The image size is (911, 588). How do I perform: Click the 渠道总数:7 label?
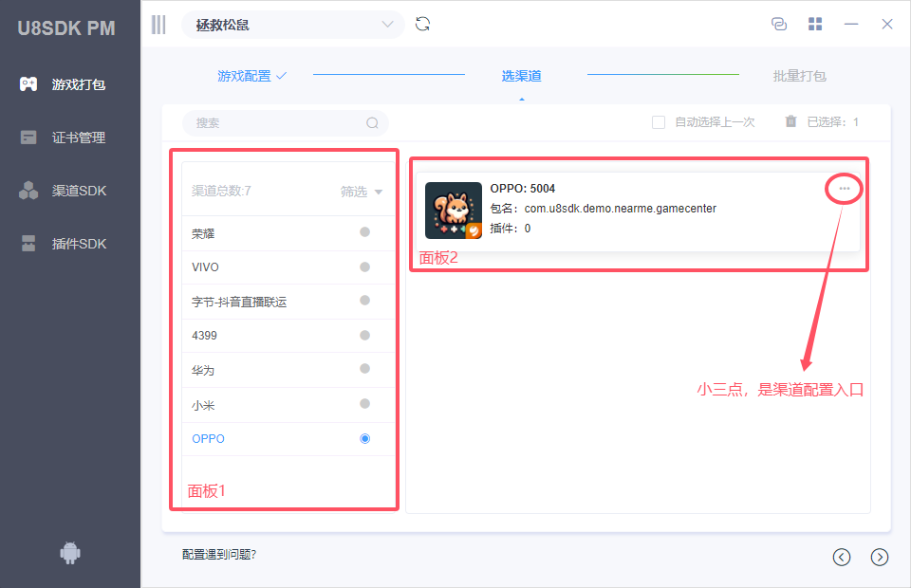(221, 191)
